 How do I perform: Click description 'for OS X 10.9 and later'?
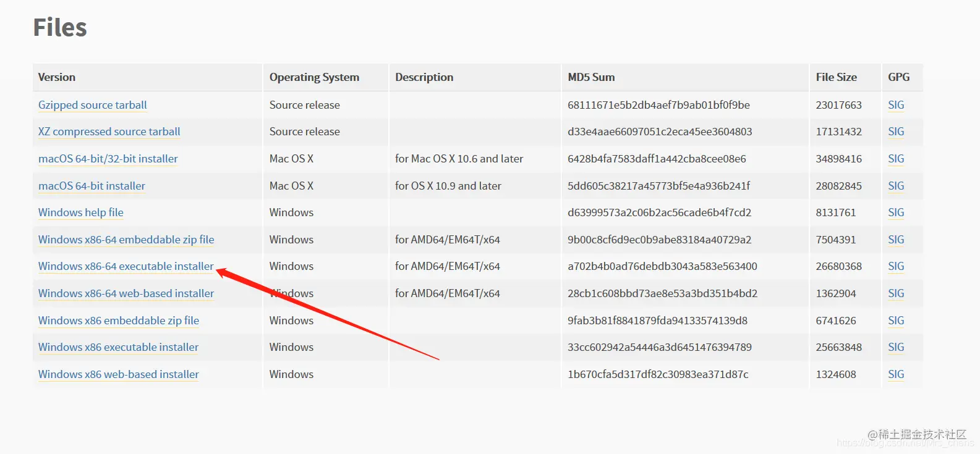(x=448, y=186)
